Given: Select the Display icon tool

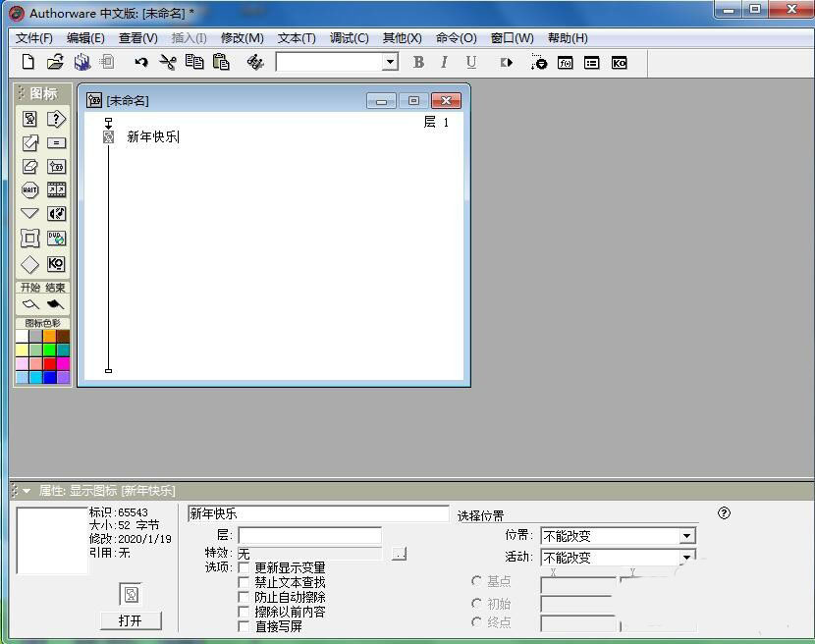Looking at the screenshot, I should coord(29,118).
